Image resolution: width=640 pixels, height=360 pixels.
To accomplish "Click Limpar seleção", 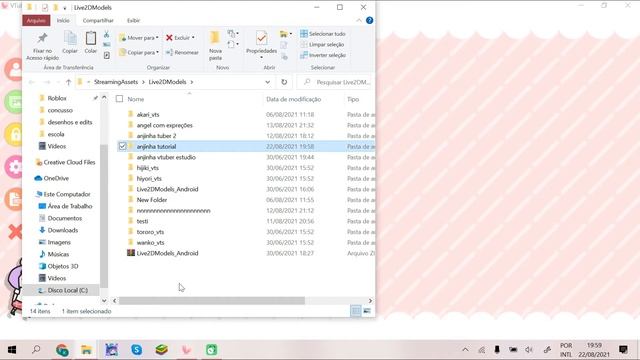I will point(322,44).
